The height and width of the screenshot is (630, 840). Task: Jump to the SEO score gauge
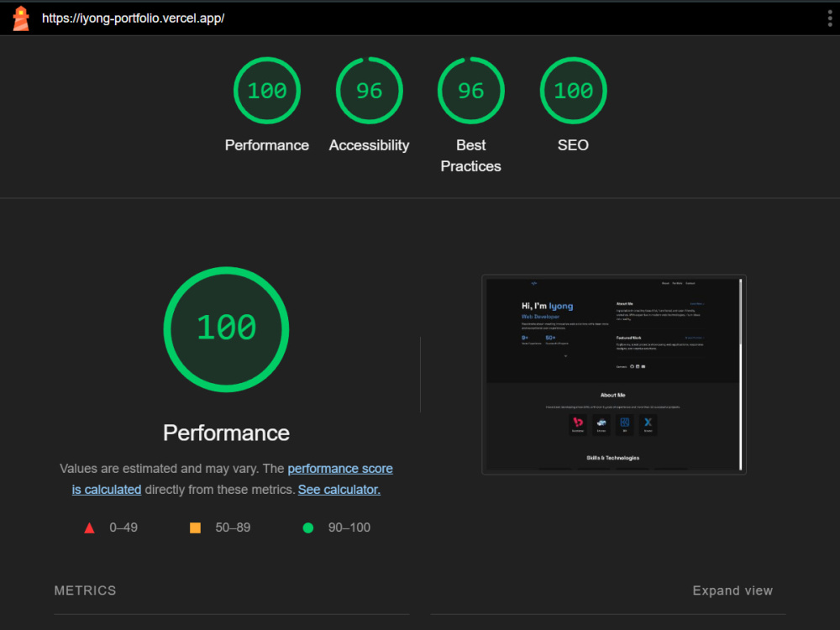click(573, 91)
